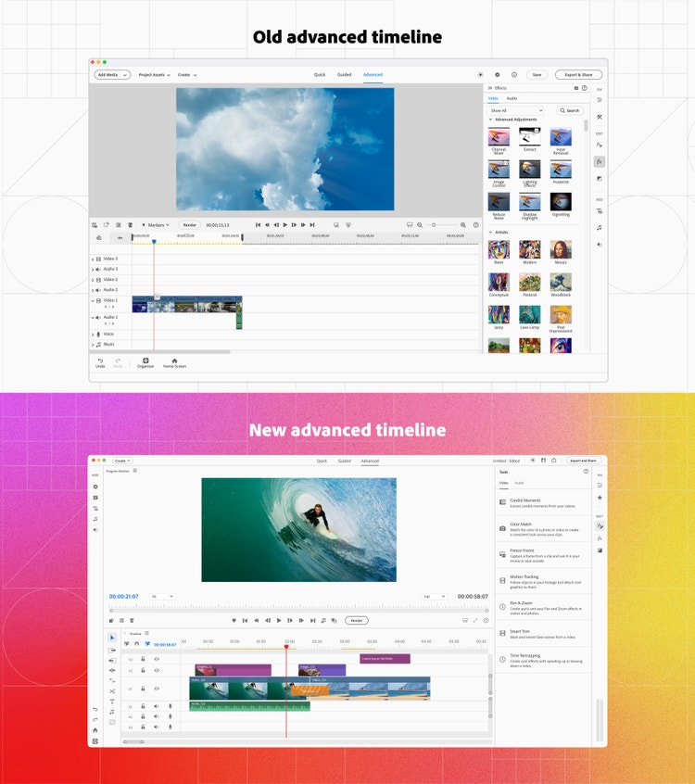The height and width of the screenshot is (784, 695).
Task: Click music note icon in new window left bar
Action: tap(95, 519)
